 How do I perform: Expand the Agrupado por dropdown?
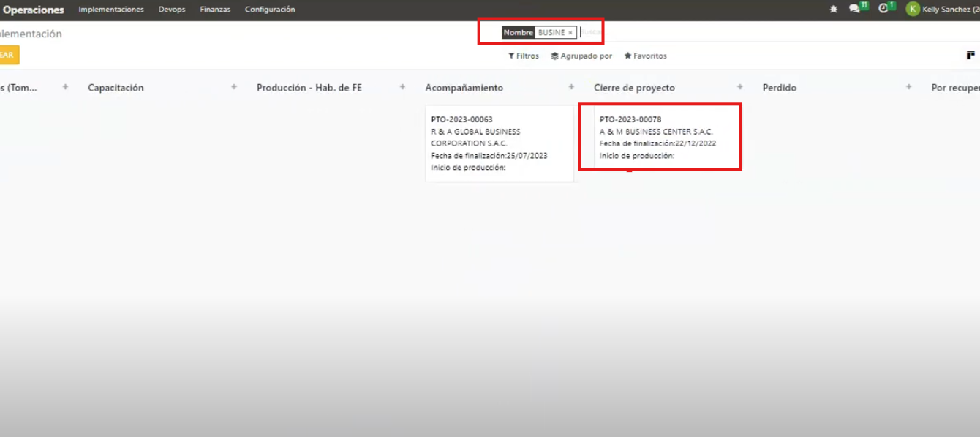tap(581, 56)
